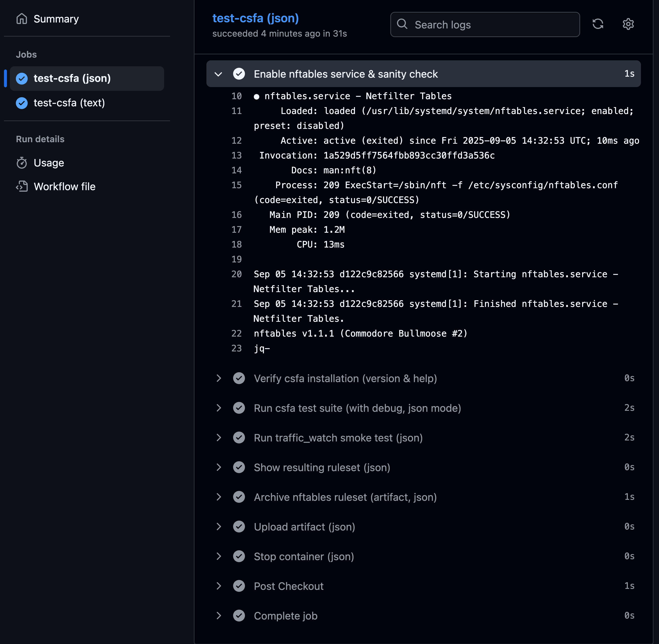Screen dimensions: 659x644
Task: Expand Run csfa test suite step
Action: (x=219, y=408)
